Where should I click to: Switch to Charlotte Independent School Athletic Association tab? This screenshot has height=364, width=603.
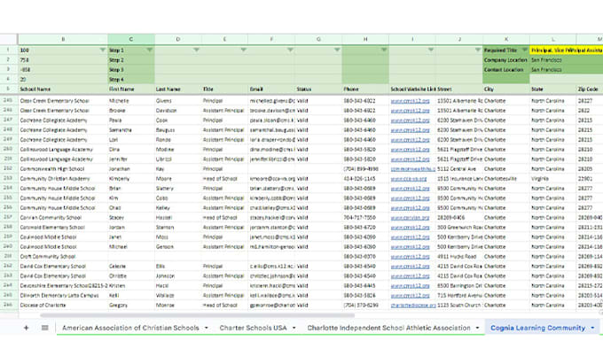(x=388, y=328)
